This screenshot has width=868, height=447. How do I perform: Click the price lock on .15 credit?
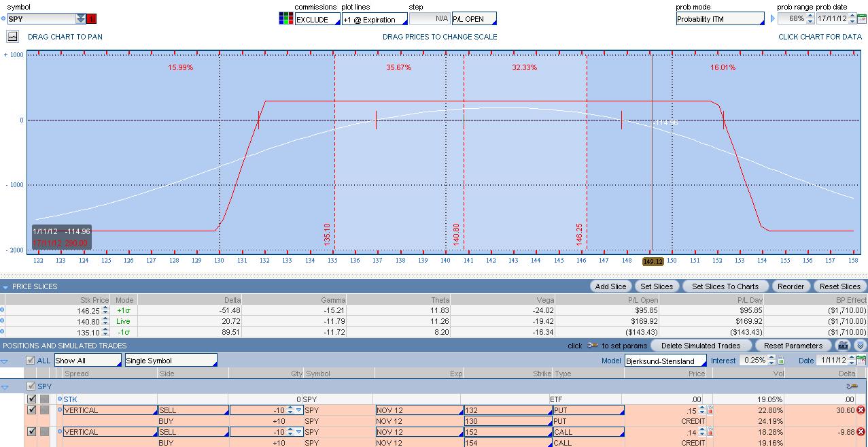pyautogui.click(x=710, y=410)
